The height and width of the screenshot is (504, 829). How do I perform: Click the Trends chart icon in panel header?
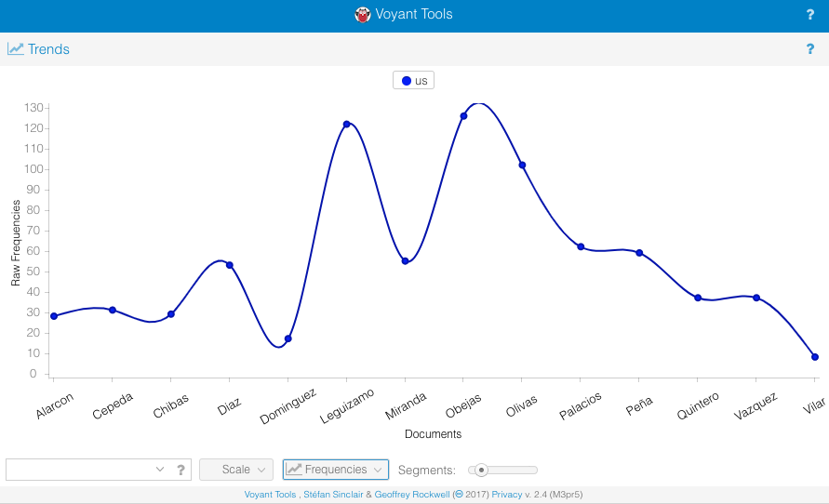15,49
